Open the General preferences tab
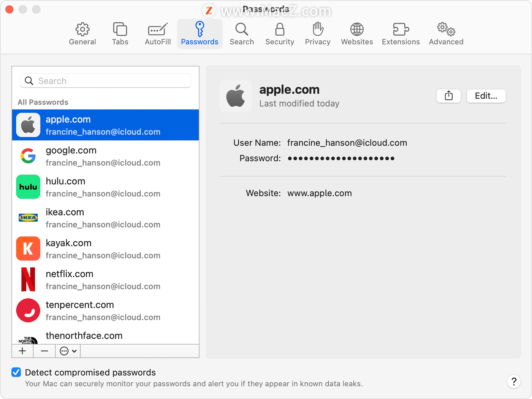Screen dimensions: 532x399 click(82, 34)
